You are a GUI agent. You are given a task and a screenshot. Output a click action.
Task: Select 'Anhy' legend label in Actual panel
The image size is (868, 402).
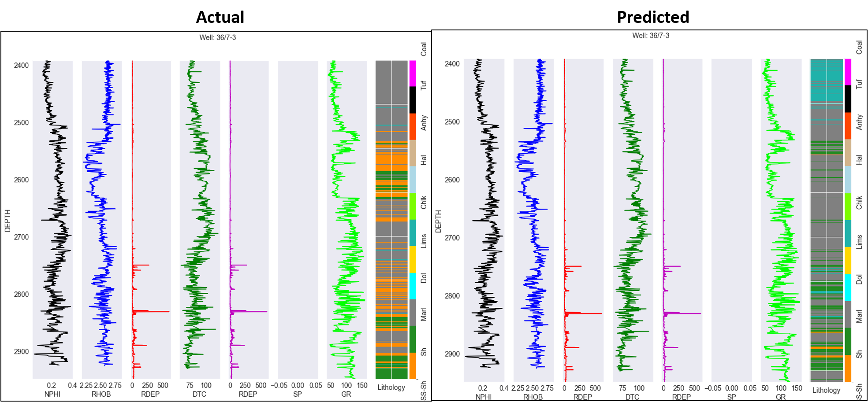click(x=424, y=123)
